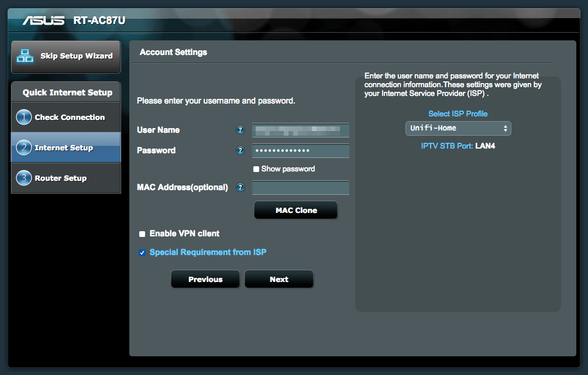
Task: Click the User Name help question icon
Action: (240, 130)
